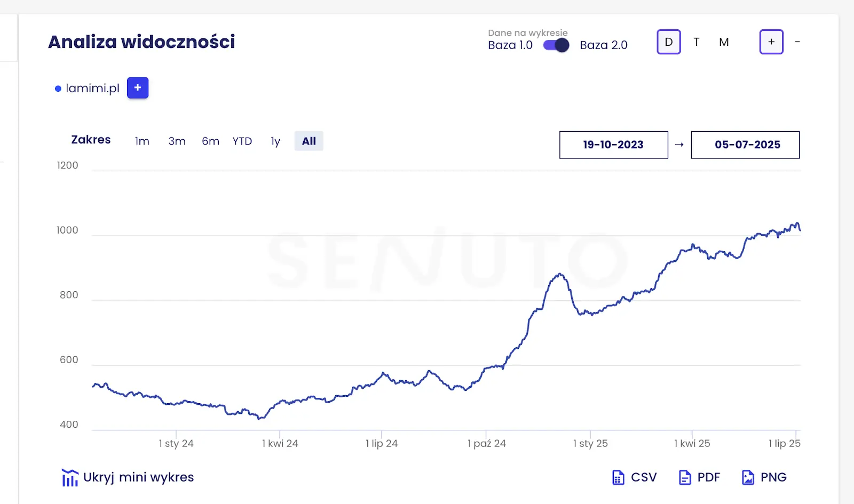Click the CSV export file icon

click(x=618, y=477)
